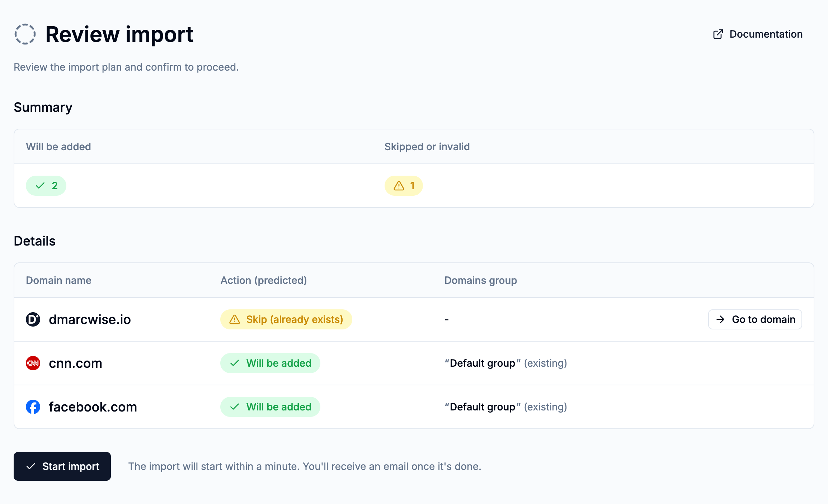This screenshot has width=828, height=504.
Task: Click the Action (predicted) column header
Action: pyautogui.click(x=263, y=280)
